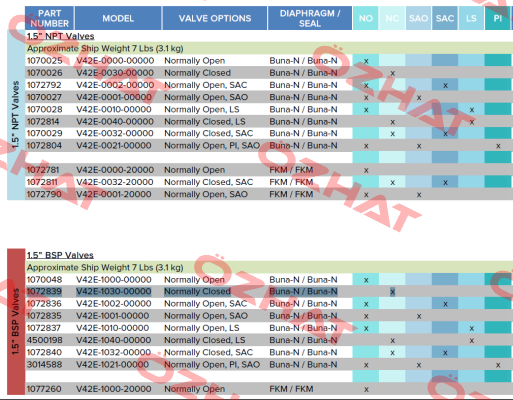Click part number 1070025
The image size is (513, 400).
44,61
